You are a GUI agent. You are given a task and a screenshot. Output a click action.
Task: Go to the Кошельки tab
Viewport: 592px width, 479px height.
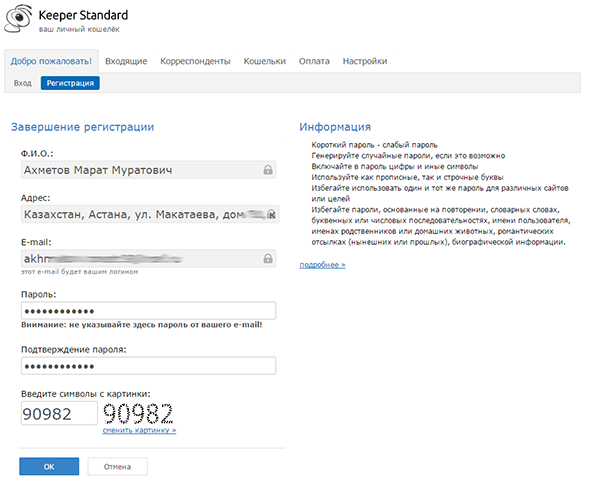tap(265, 61)
